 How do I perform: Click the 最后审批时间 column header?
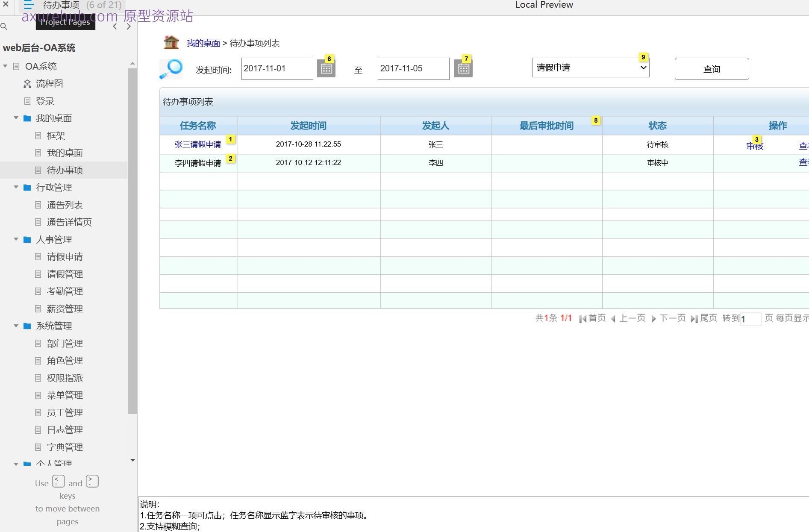coord(547,126)
